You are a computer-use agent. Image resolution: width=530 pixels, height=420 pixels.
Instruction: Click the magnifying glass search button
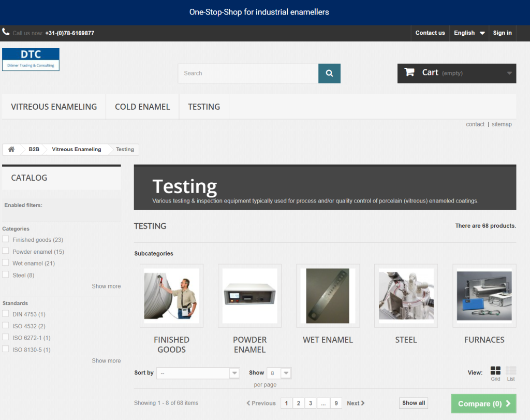coord(329,74)
